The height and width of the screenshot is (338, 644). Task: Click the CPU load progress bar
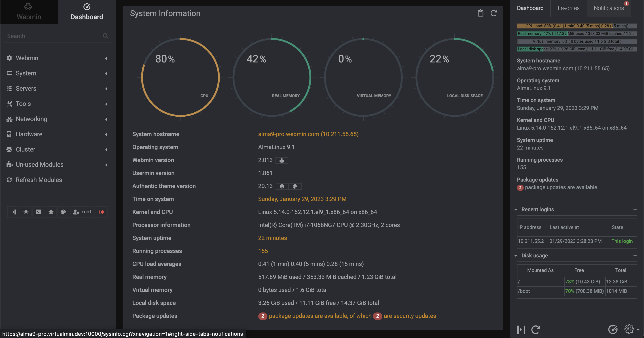click(577, 26)
